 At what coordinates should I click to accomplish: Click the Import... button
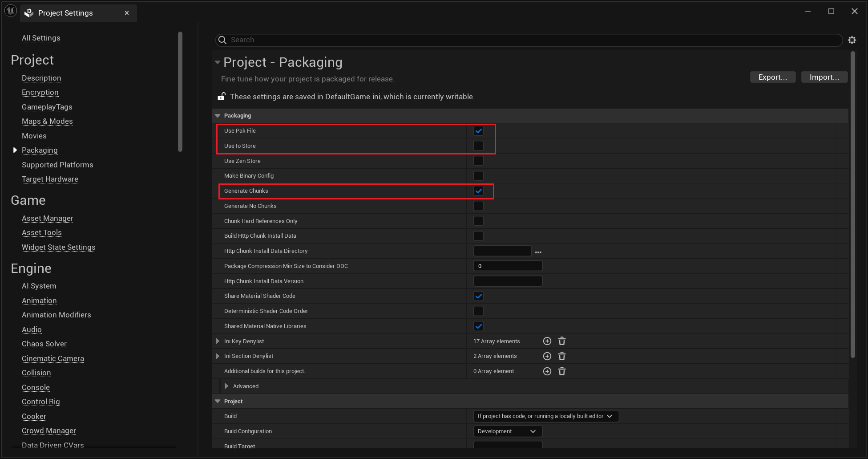pyautogui.click(x=824, y=77)
